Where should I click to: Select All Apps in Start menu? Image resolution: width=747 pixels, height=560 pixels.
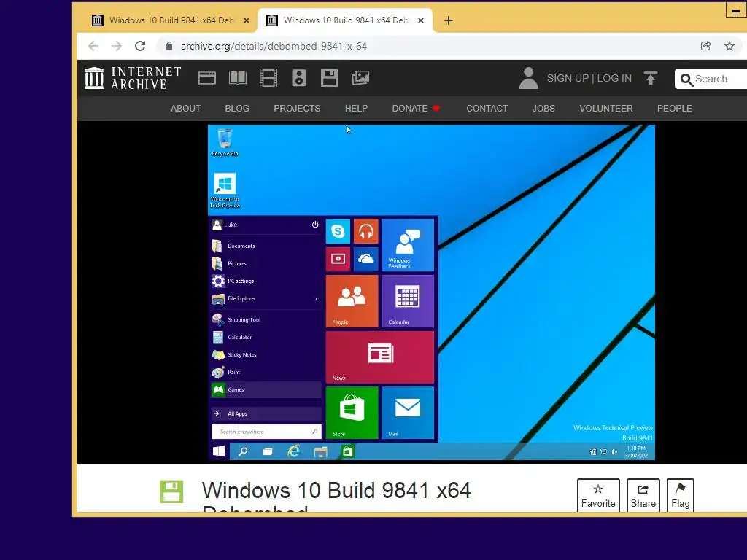pyautogui.click(x=266, y=414)
